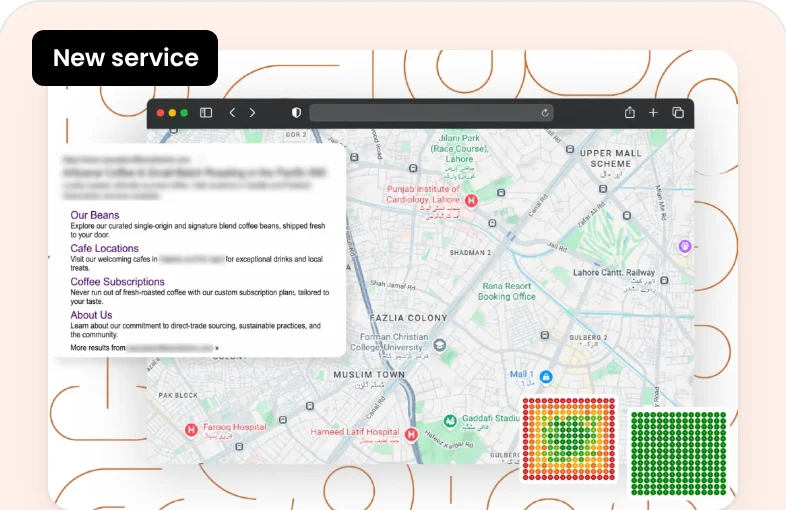786x510 pixels.
Task: Toggle the browser sidebar icon
Action: pyautogui.click(x=206, y=113)
